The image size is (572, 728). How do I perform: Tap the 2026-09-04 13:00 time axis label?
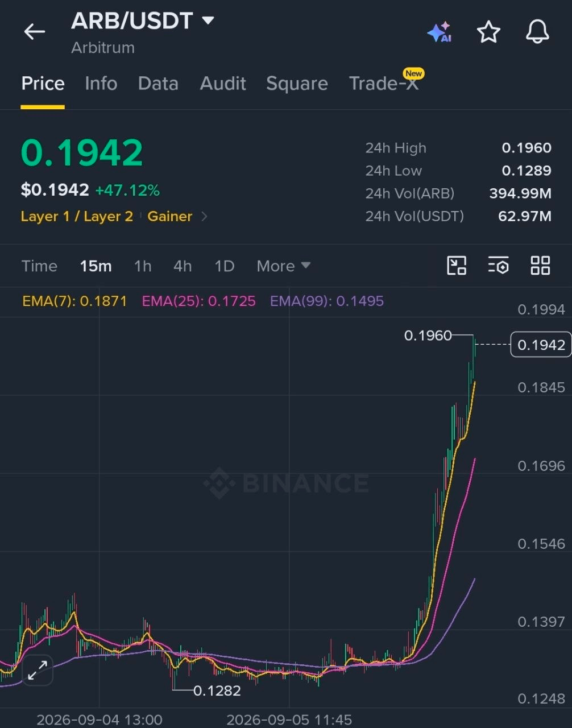100,719
